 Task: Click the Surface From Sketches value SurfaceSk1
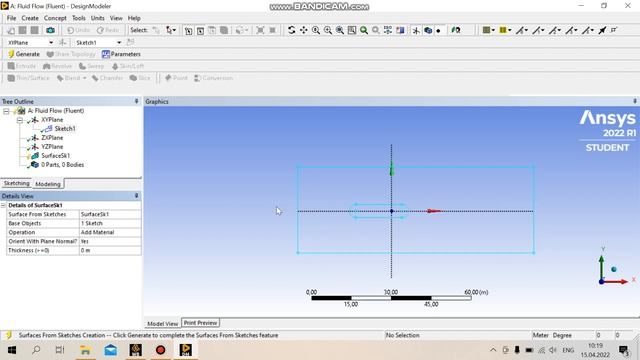110,214
